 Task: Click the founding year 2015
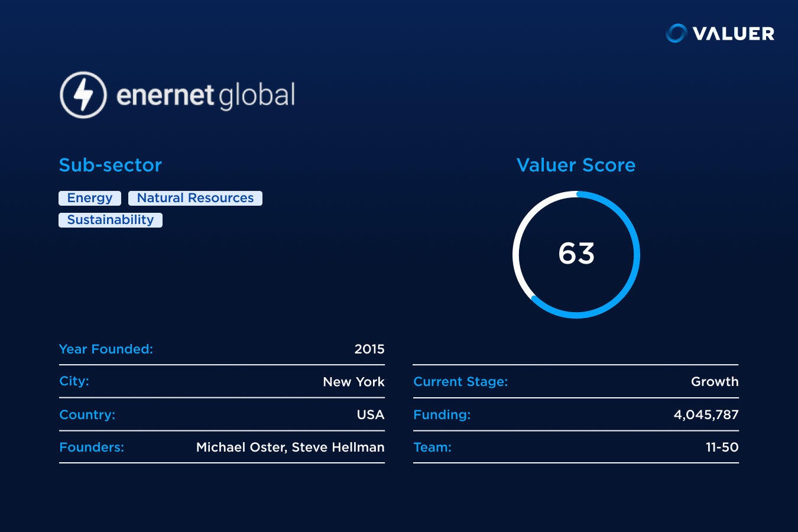tap(369, 349)
